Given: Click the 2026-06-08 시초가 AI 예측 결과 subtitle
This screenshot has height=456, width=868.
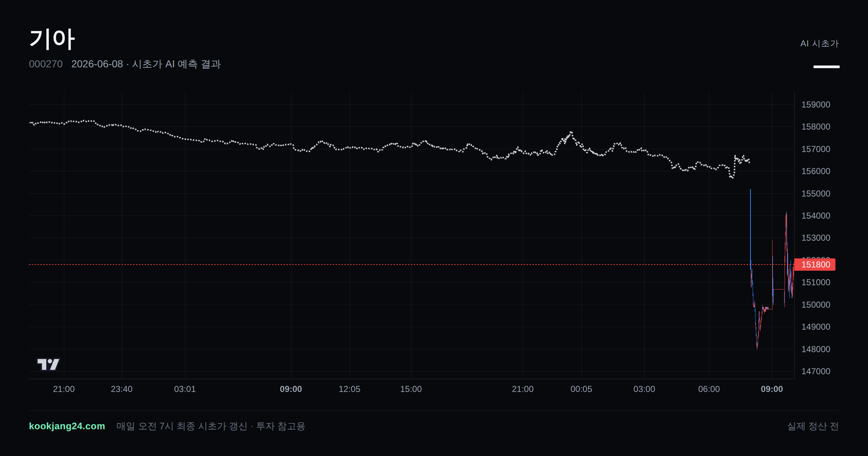Looking at the screenshot, I should [146, 64].
